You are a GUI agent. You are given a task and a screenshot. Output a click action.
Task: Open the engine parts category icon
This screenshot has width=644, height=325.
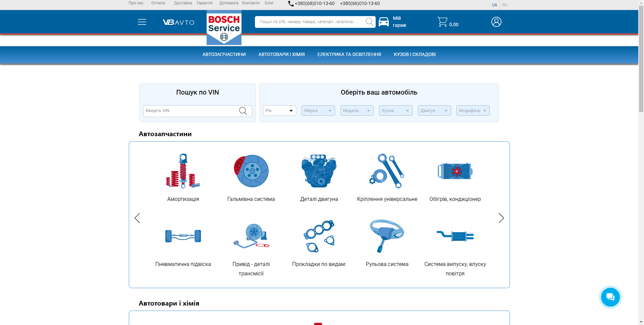pos(319,171)
